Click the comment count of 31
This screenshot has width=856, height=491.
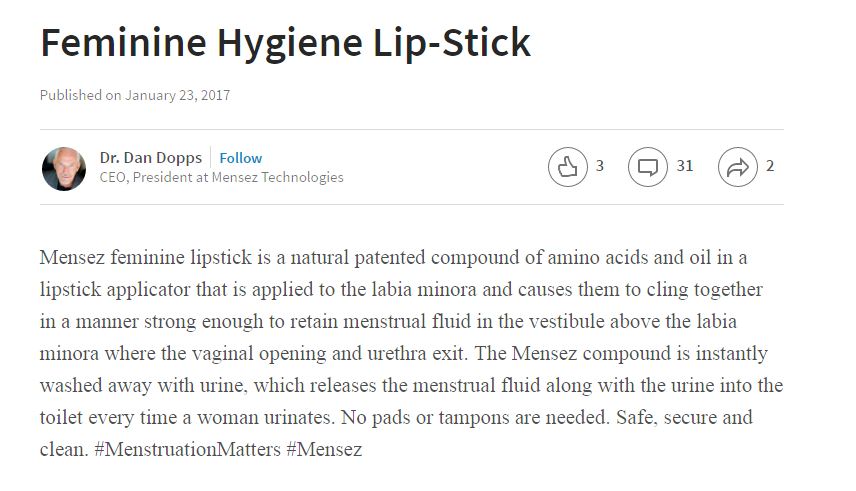684,166
